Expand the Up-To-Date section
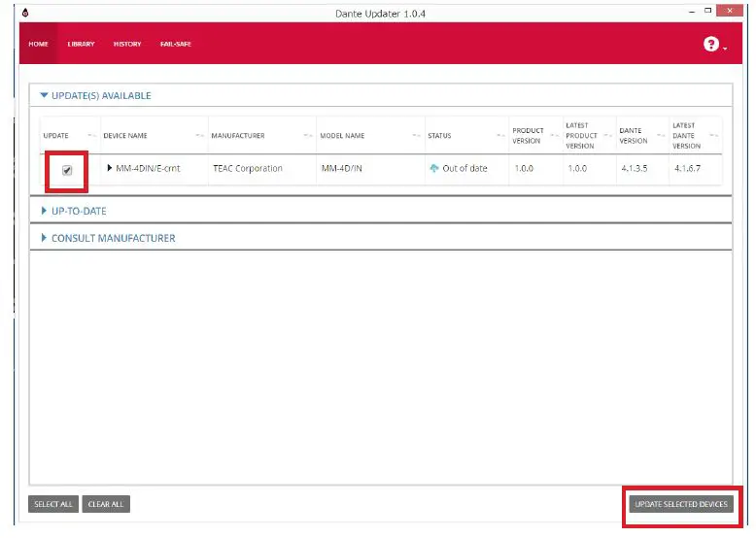The width and height of the screenshot is (756, 538). pyautogui.click(x=44, y=211)
